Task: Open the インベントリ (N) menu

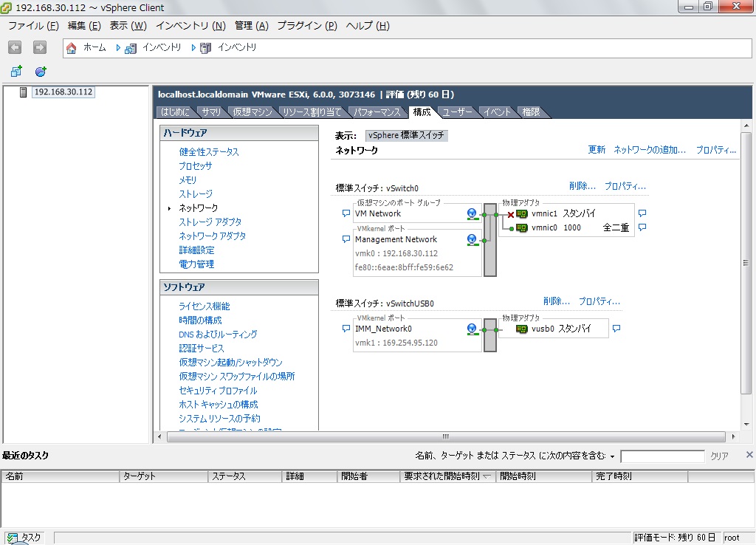Action: click(190, 26)
